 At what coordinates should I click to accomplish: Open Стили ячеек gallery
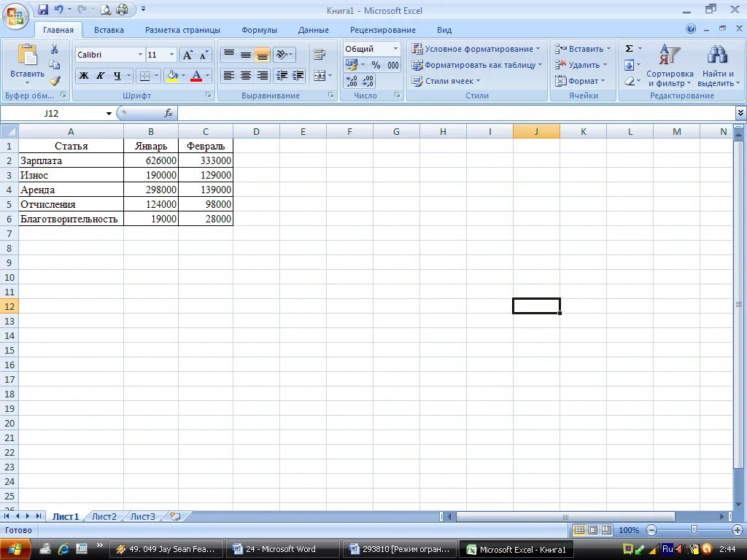446,81
